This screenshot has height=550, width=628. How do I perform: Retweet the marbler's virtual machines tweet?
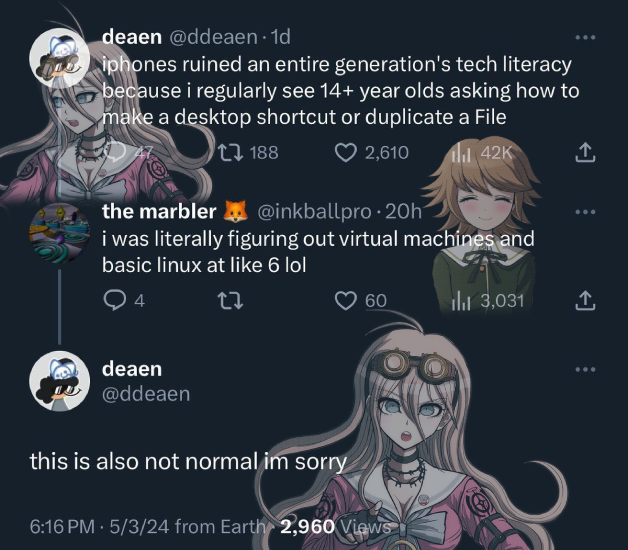pos(230,300)
